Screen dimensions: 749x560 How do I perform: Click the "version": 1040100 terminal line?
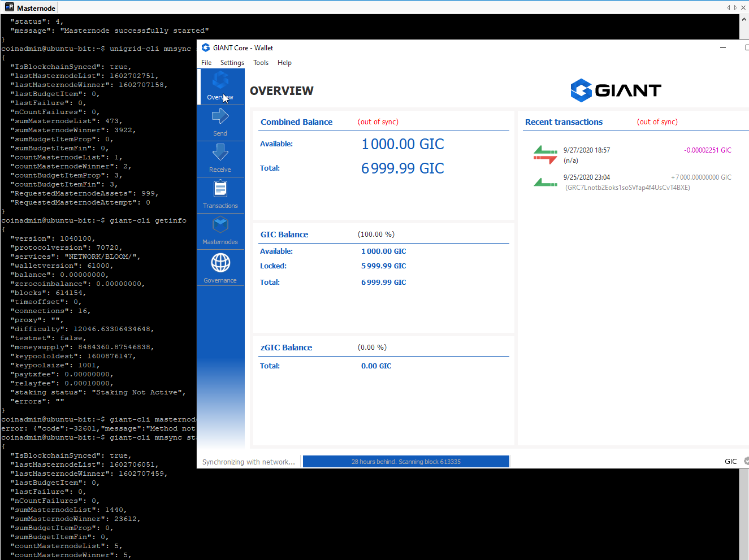[53, 238]
